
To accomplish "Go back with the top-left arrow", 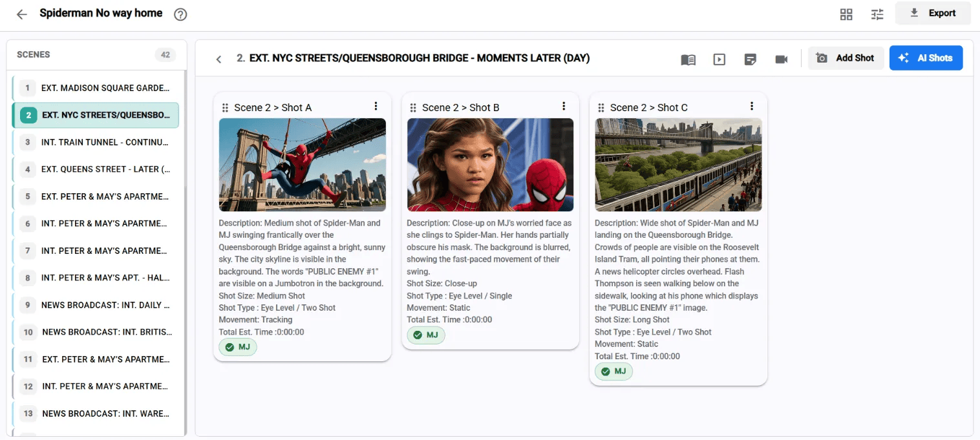I will pyautogui.click(x=22, y=14).
